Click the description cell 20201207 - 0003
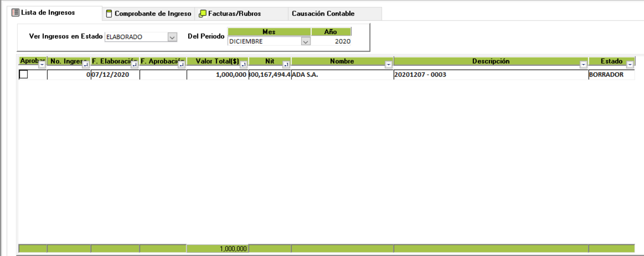The height and width of the screenshot is (256, 644). pos(490,75)
